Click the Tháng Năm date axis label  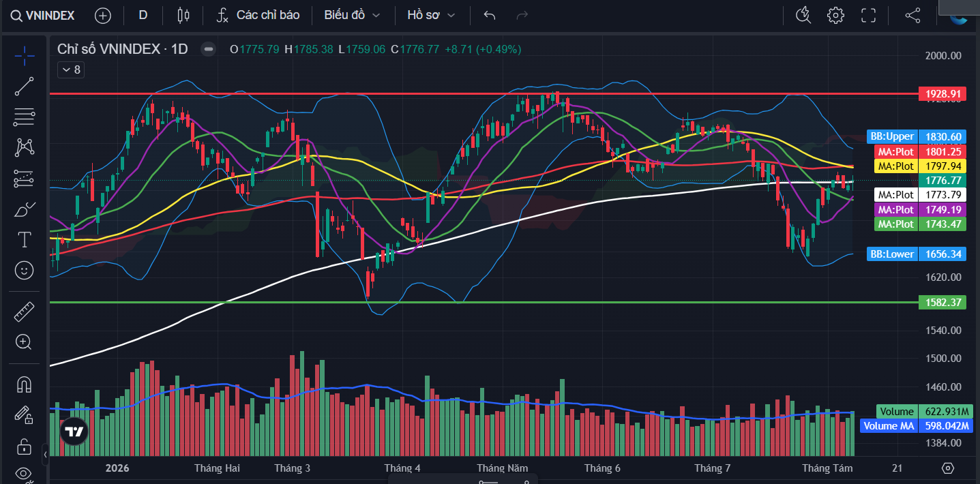(x=503, y=468)
